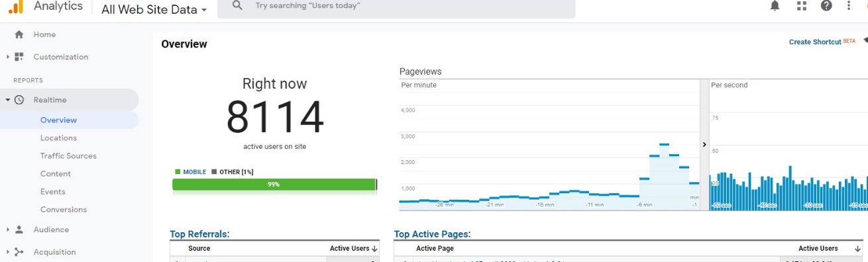Open the All Web Site Data dropdown
Viewport: 868px width, 262px height.
tap(154, 9)
